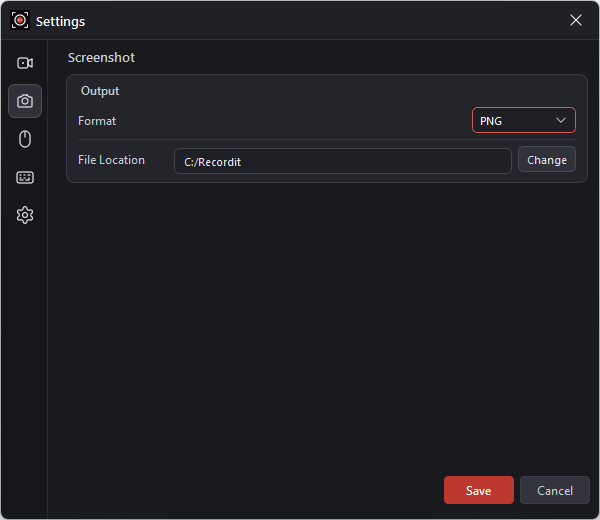Click the File Location path field
Screen dimensions: 600x520
click(342, 161)
